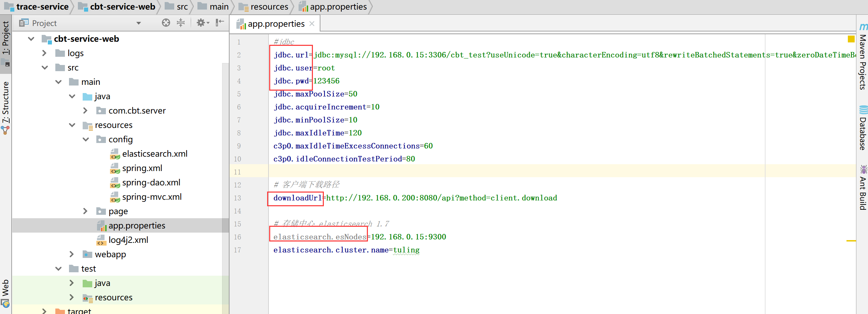Viewport: 868px width, 314px height.
Task: Click the yellow warning stripe mark in gutter
Action: click(x=851, y=241)
